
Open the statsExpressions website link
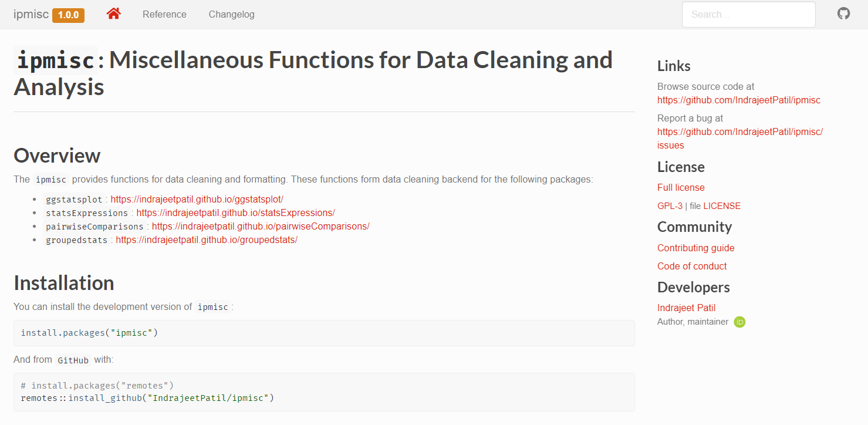[235, 213]
